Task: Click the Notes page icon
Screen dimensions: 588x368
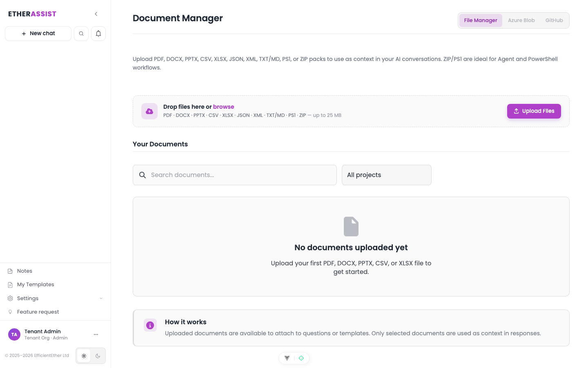Action: pos(10,271)
